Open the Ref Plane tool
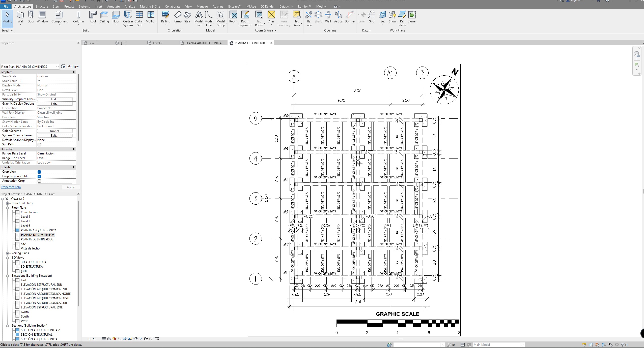Screen dimensions: 644x348 pos(402,15)
